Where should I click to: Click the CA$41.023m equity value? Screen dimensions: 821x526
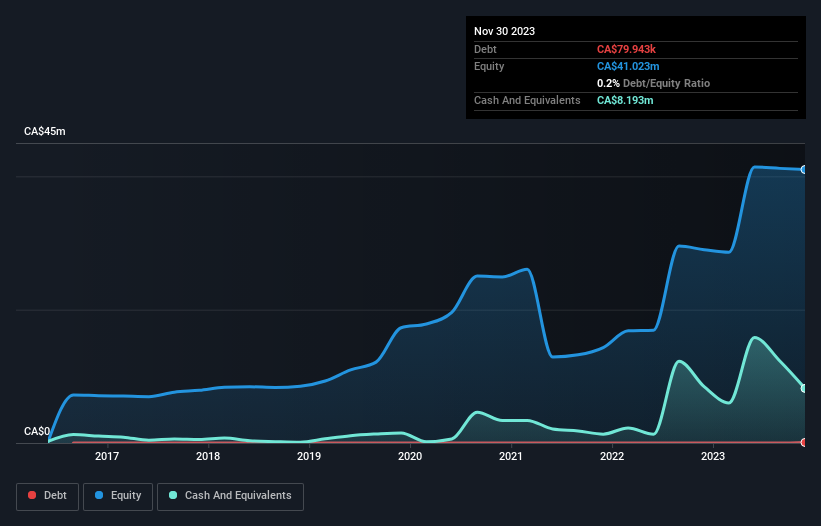(628, 66)
